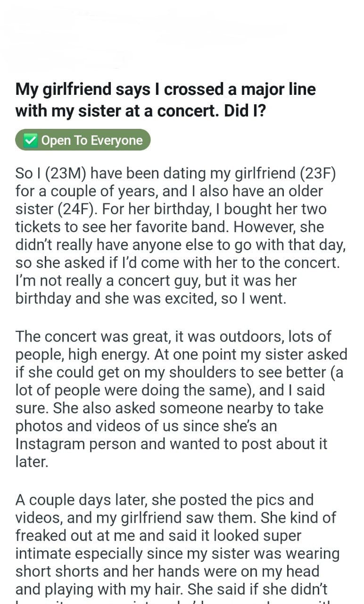Click "My girlfriend says" in the title
This screenshot has width=364, height=604.
(88, 89)
